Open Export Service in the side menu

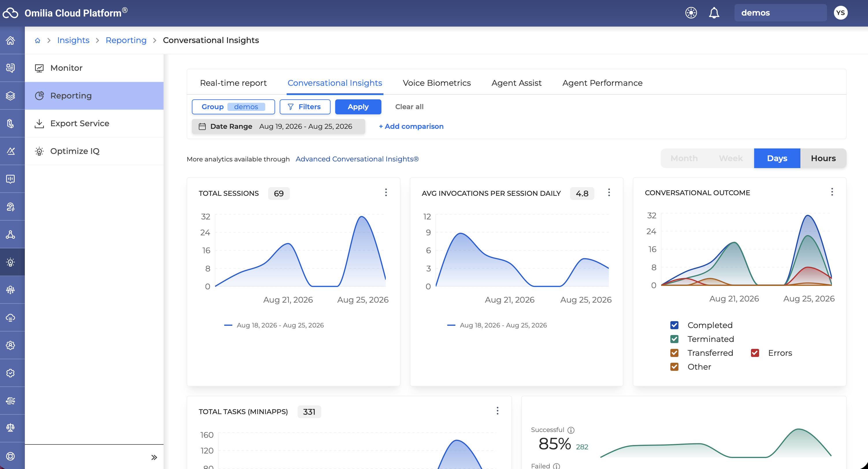[x=94, y=124]
